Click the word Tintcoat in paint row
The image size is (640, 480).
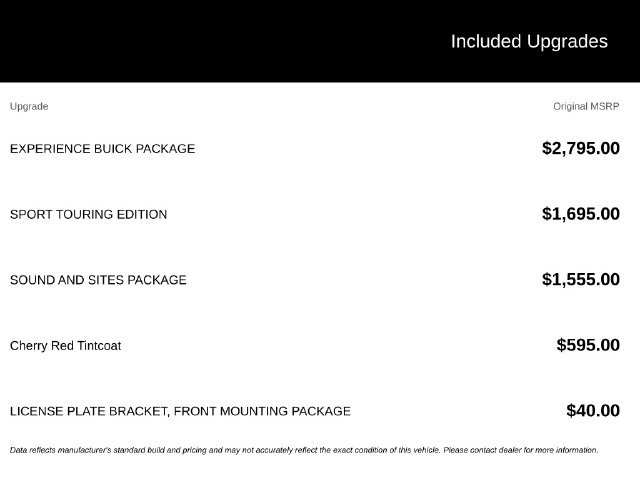point(99,346)
